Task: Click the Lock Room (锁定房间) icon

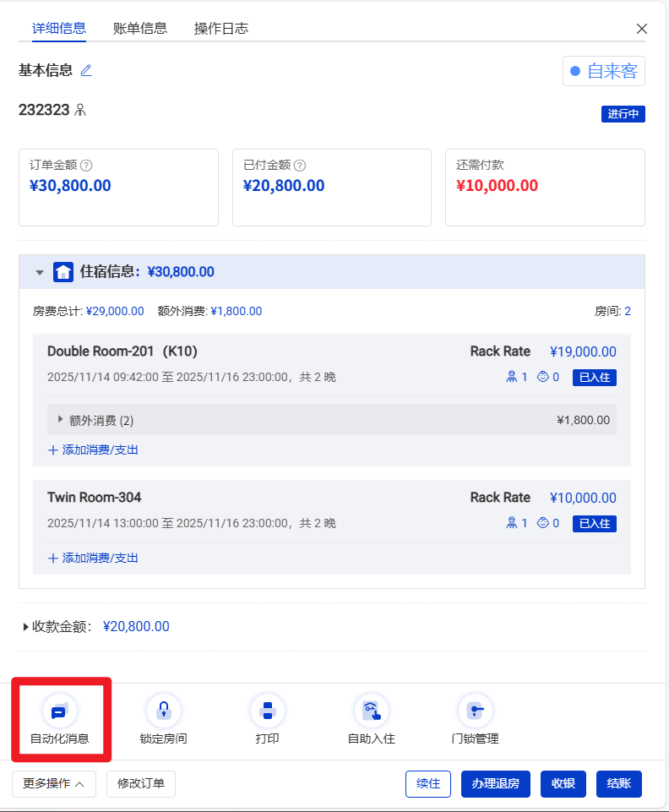Action: 163,711
